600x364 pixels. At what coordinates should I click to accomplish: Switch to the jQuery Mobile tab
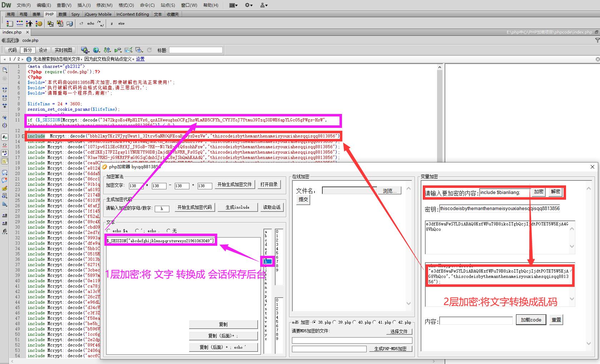click(x=98, y=14)
